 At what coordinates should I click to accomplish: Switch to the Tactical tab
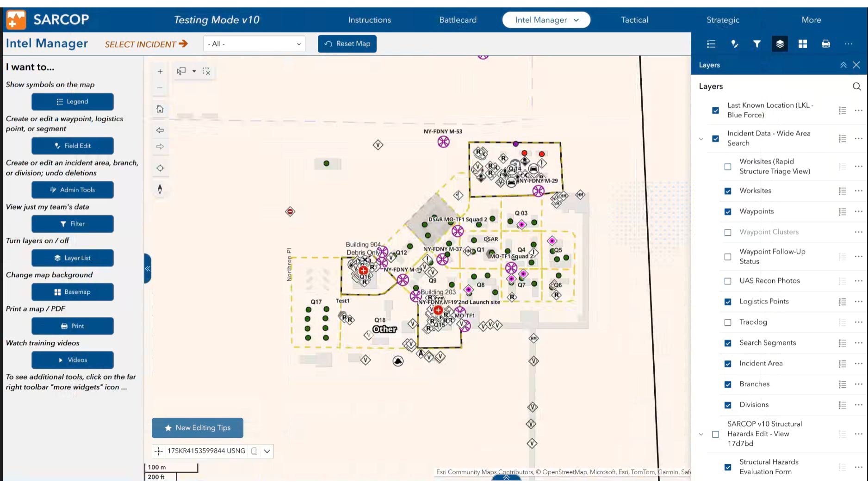[x=634, y=20]
